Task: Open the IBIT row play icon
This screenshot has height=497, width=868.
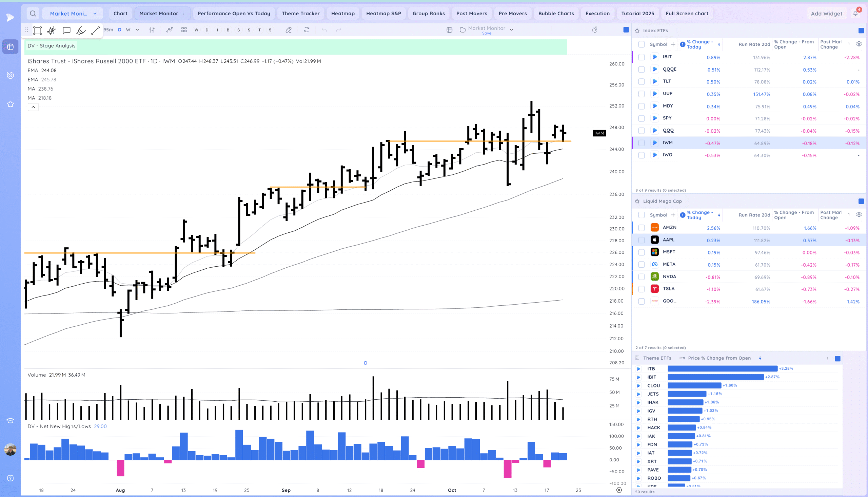Action: 654,57
